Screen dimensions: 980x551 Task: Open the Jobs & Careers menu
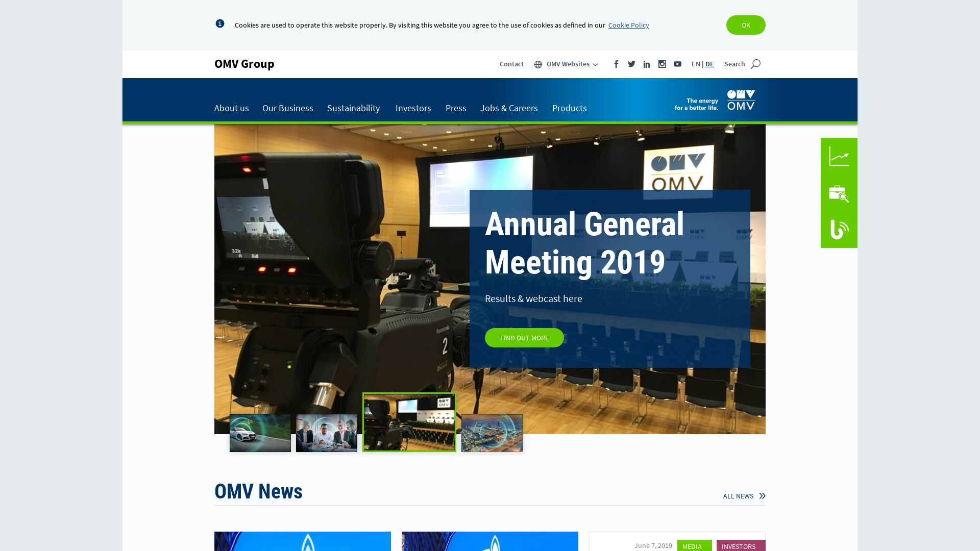509,108
